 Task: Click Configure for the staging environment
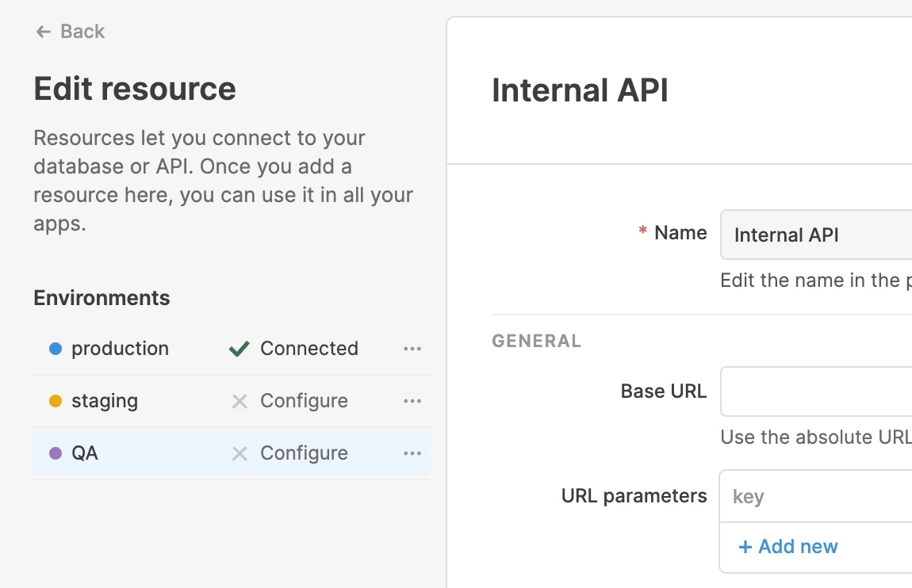tap(304, 401)
